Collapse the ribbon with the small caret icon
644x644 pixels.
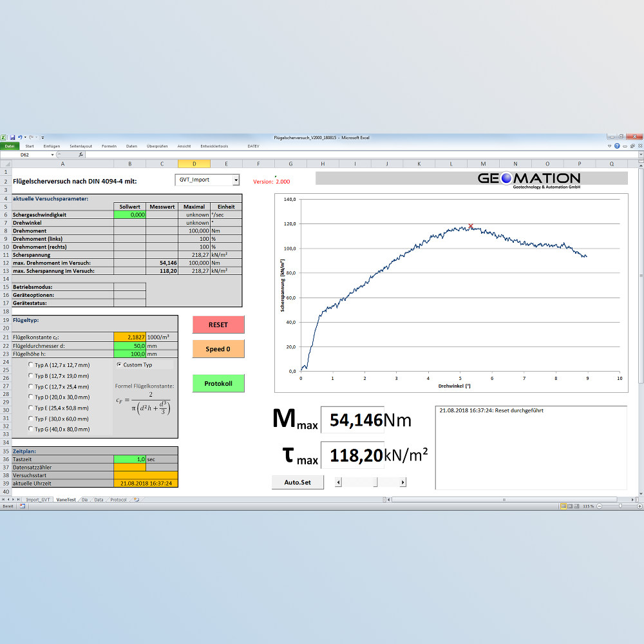tap(609, 146)
